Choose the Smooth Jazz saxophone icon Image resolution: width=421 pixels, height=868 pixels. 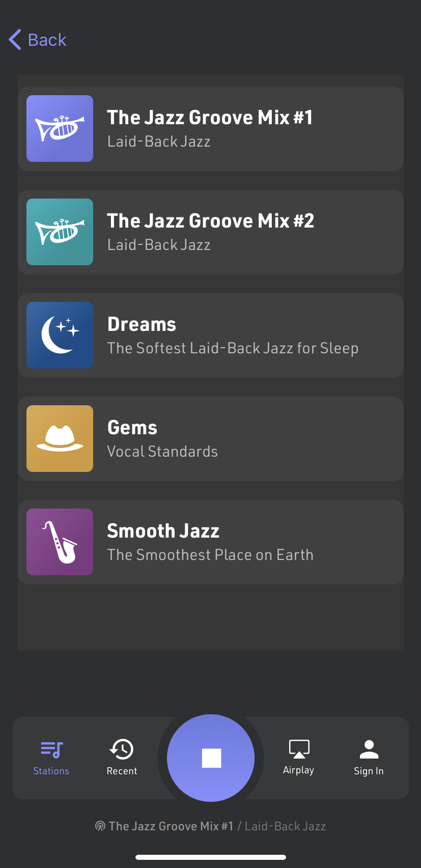point(60,542)
